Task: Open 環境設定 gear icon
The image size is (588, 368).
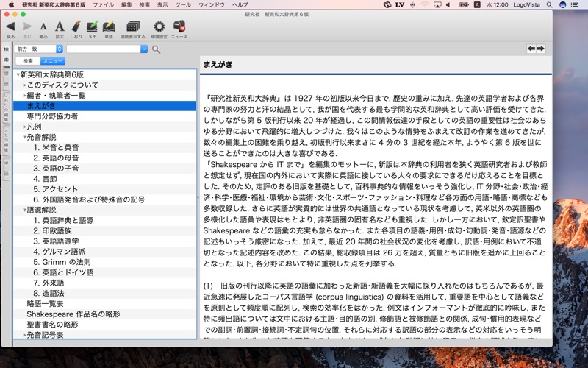Action: pos(159,26)
